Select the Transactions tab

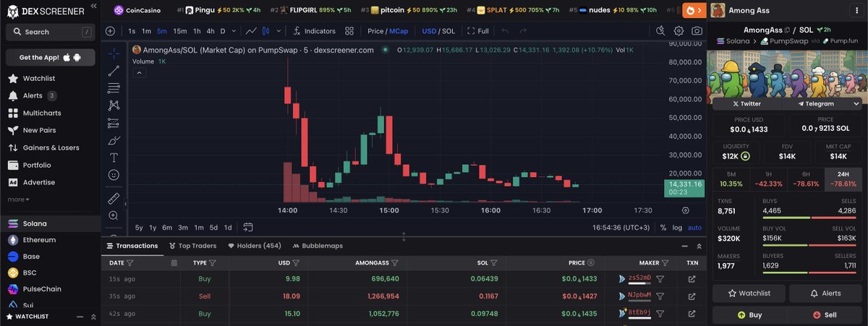coord(132,246)
